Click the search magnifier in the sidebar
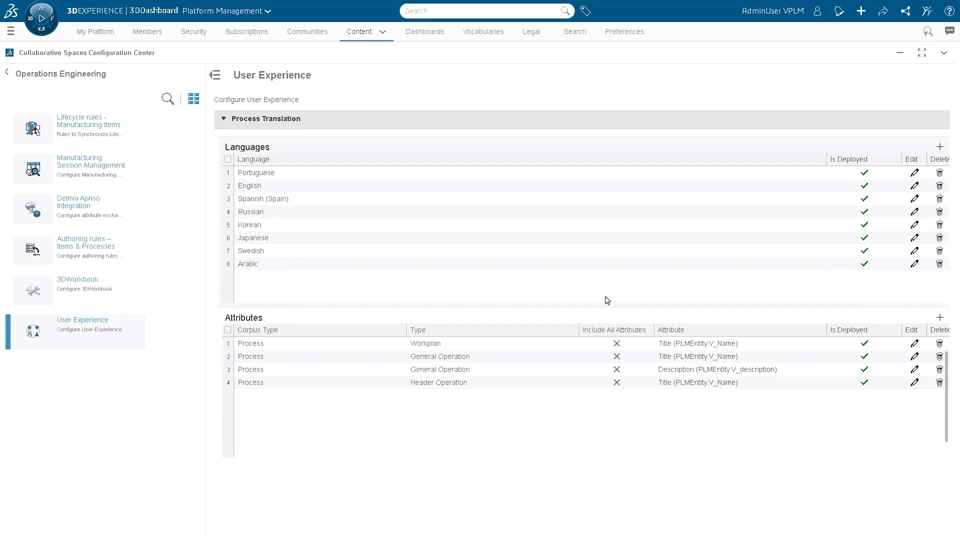This screenshot has width=960, height=540. pyautogui.click(x=167, y=99)
